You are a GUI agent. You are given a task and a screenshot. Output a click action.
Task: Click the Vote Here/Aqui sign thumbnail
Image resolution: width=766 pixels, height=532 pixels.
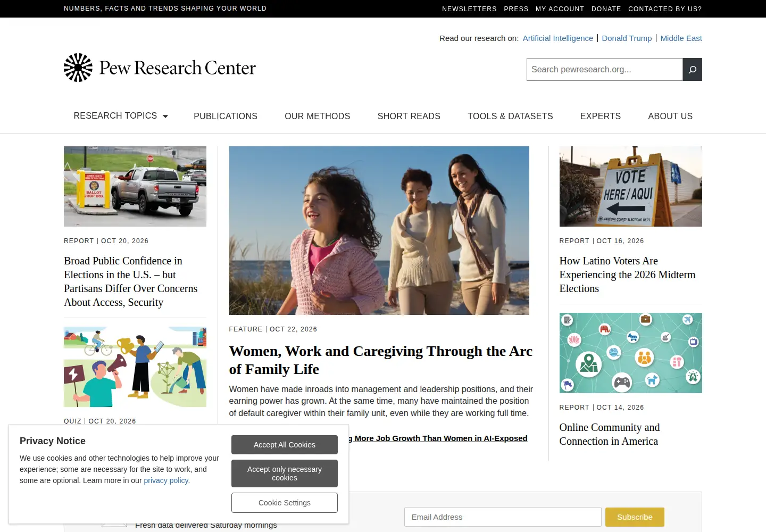[631, 186]
